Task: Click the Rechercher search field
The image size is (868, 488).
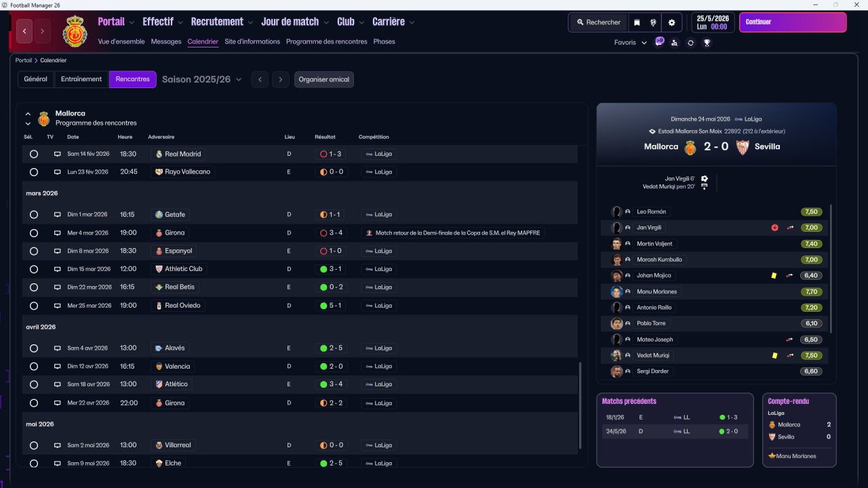Action: point(598,22)
